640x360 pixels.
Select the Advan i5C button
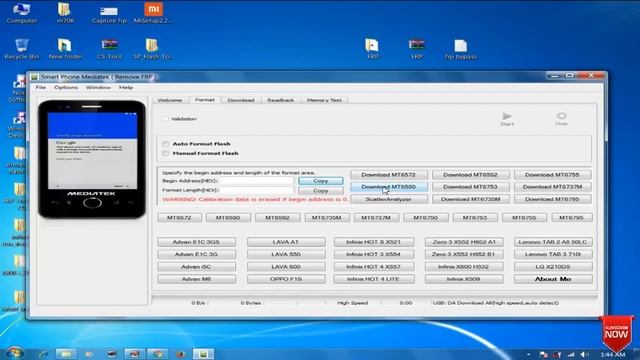(x=196, y=267)
